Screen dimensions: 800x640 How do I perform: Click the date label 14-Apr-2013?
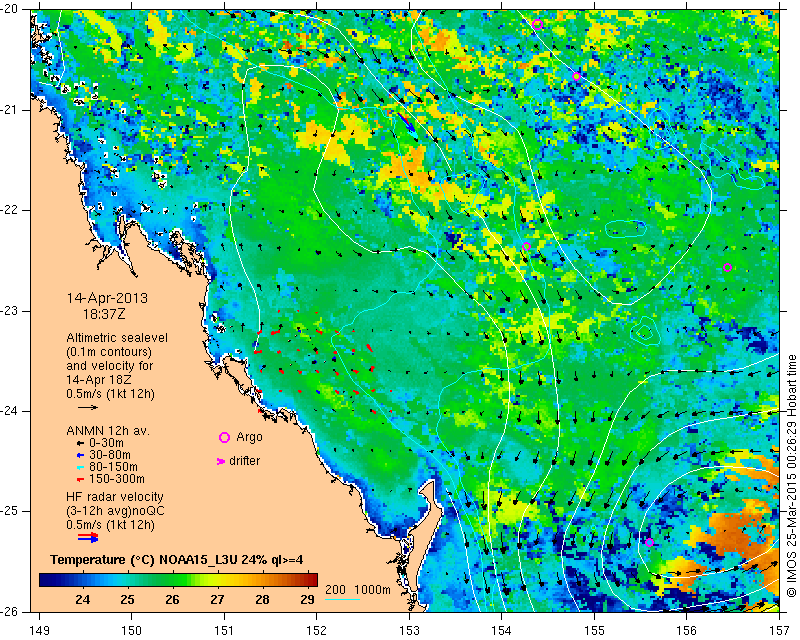click(107, 298)
